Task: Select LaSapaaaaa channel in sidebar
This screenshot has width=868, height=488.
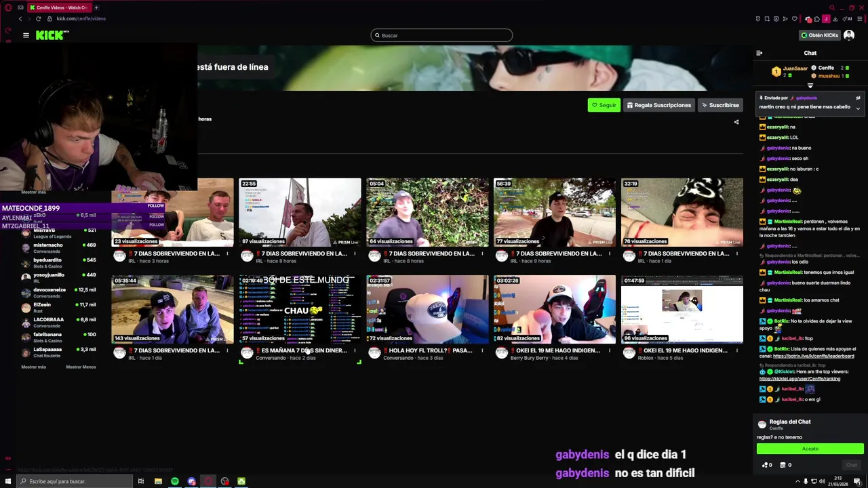Action: 60,352
